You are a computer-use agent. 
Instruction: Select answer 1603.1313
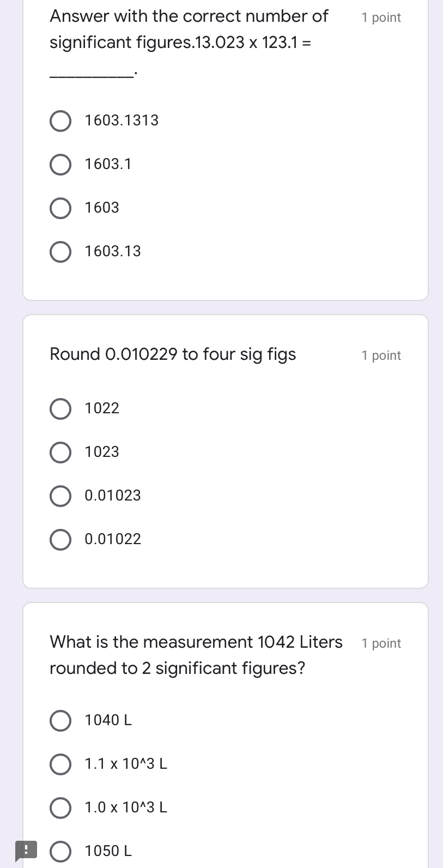click(60, 121)
